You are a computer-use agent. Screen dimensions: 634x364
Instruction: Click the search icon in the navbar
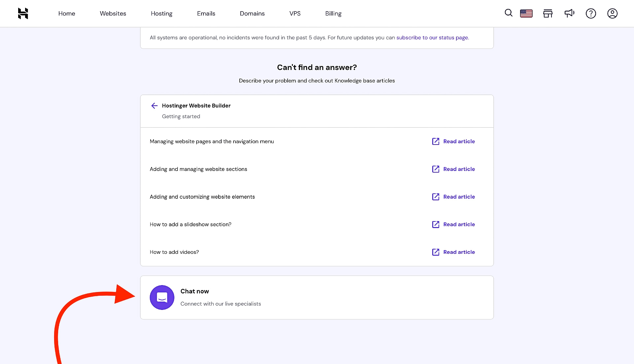click(x=509, y=14)
